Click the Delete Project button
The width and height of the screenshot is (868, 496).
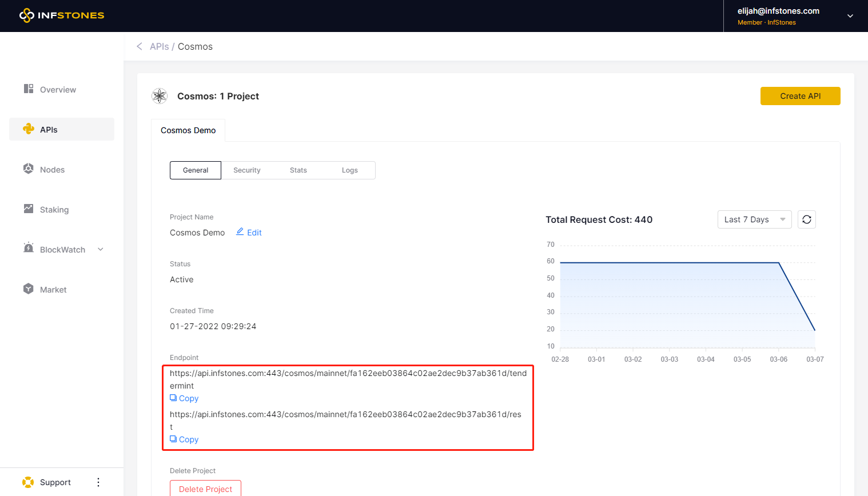(205, 489)
